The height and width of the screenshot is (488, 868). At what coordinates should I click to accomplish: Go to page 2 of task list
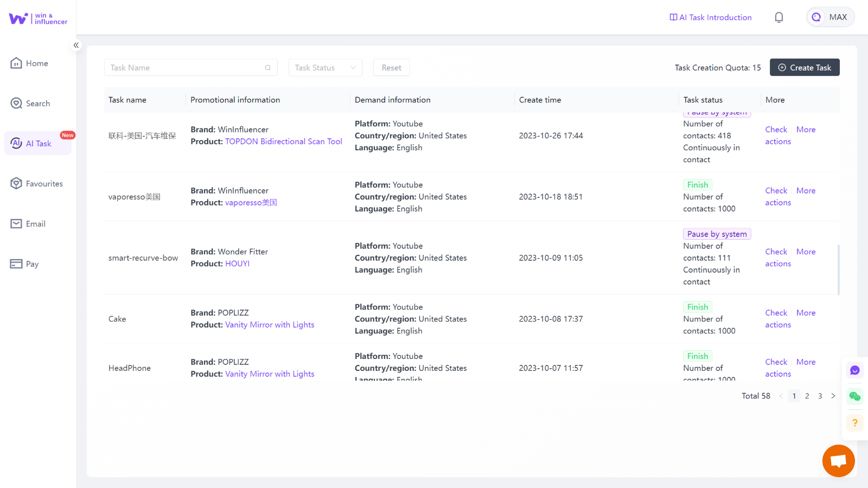[807, 396]
